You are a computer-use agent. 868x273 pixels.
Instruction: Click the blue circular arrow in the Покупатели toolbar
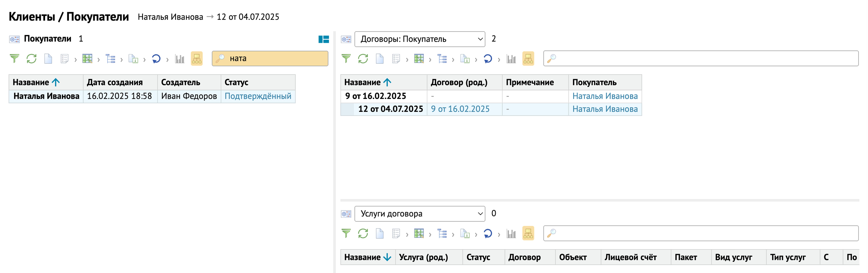[x=156, y=59]
